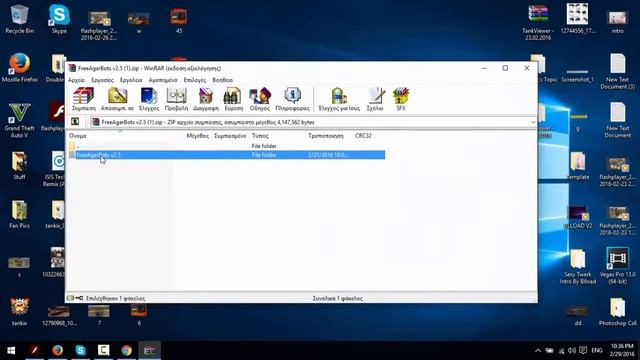Open Firefox from the taskbar
Screen dimensions: 640x360
tap(58, 350)
